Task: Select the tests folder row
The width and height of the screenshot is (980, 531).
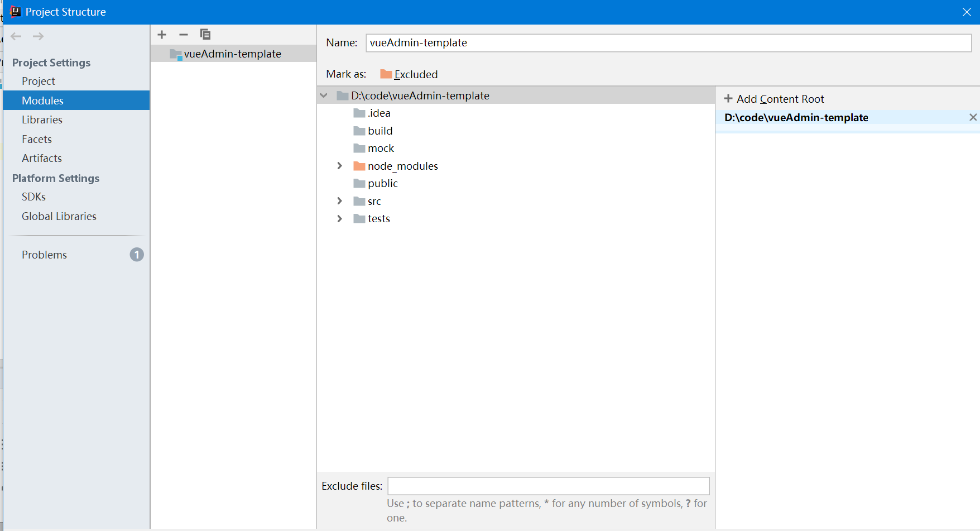Action: tap(372, 218)
